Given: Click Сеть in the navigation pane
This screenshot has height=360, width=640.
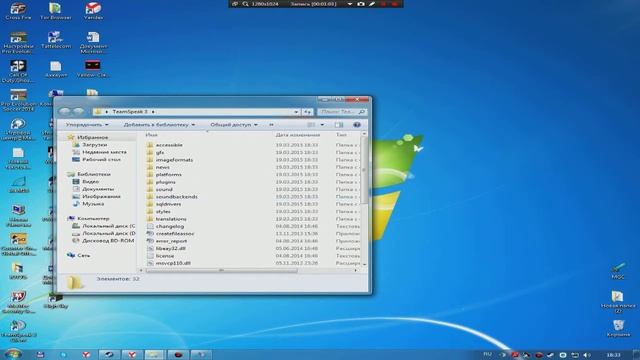Looking at the screenshot, I should (83, 255).
